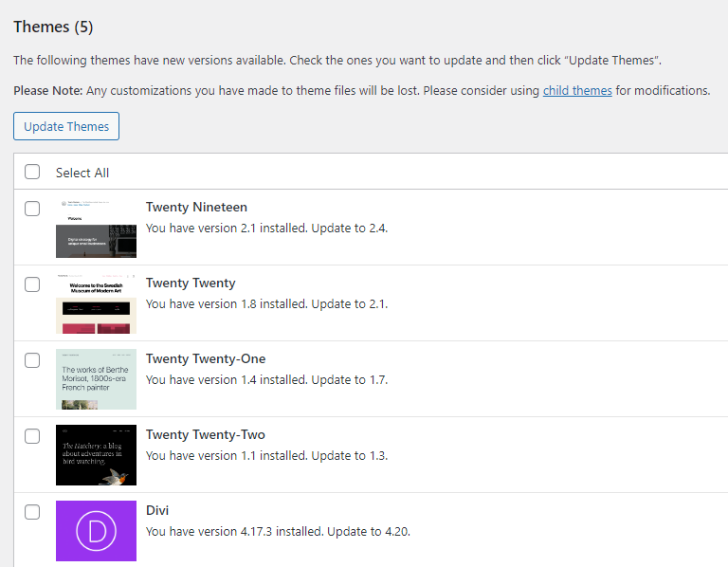The image size is (728, 567).
Task: Click the Twenty Nineteen theme name
Action: (x=196, y=207)
